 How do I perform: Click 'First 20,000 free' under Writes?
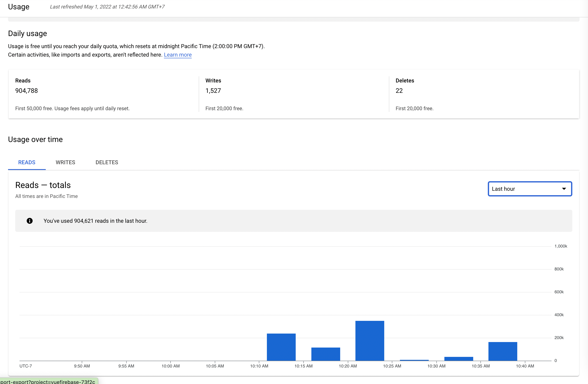224,109
